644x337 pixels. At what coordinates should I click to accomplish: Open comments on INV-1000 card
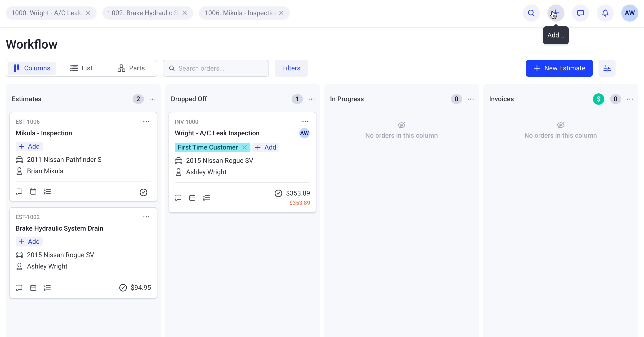coord(178,198)
